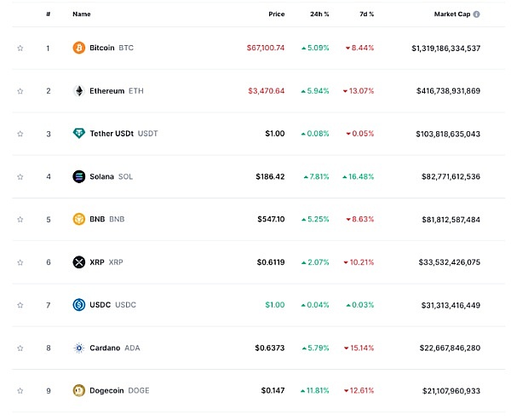Sort by the 24h % column

pyautogui.click(x=320, y=14)
